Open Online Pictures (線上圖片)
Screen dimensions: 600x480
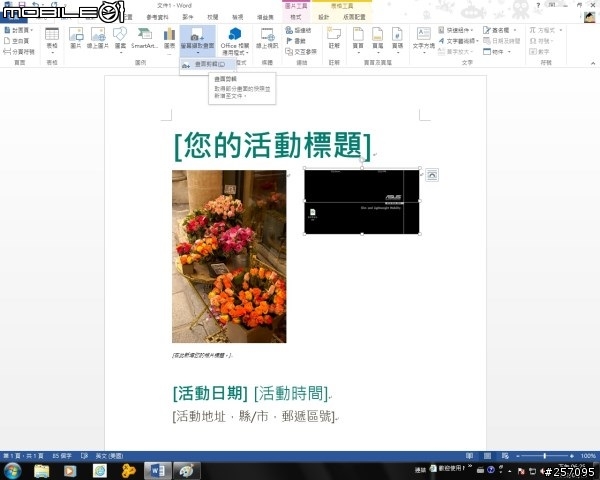98,38
